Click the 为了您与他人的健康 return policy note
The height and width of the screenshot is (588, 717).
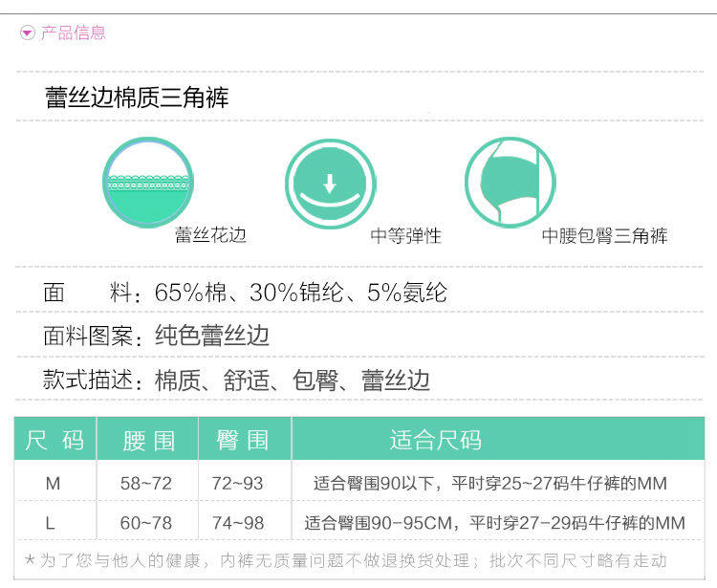(346, 560)
